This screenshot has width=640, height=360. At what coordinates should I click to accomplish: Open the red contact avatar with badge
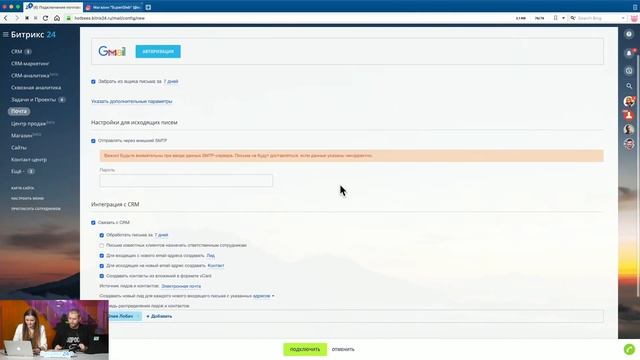click(629, 116)
